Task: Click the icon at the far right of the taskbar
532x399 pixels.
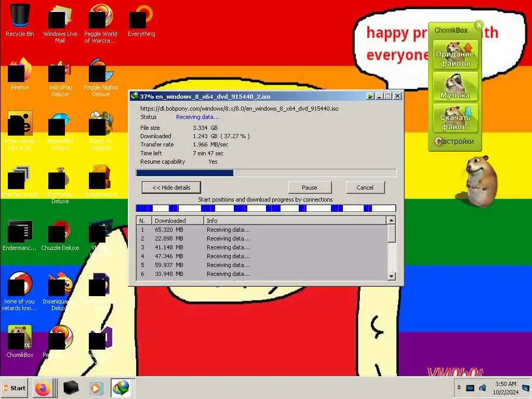Action: coord(526,388)
